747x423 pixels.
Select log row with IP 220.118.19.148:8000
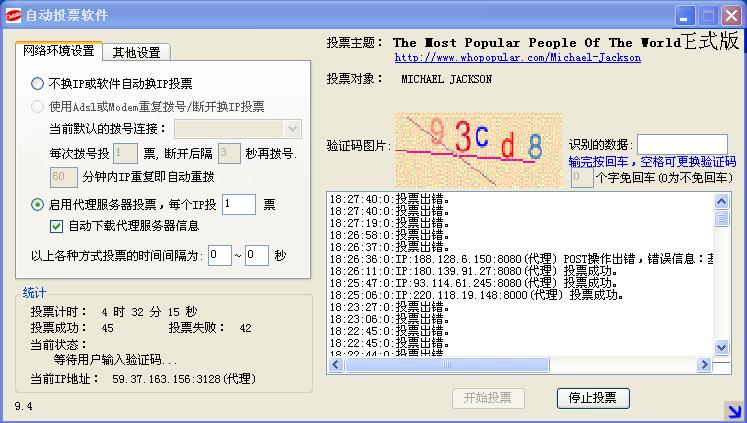click(x=477, y=295)
